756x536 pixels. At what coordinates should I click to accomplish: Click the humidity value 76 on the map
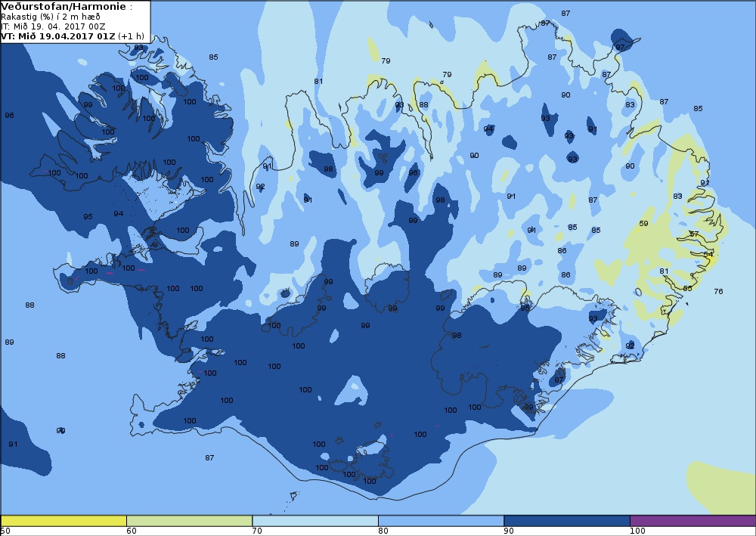click(x=718, y=292)
